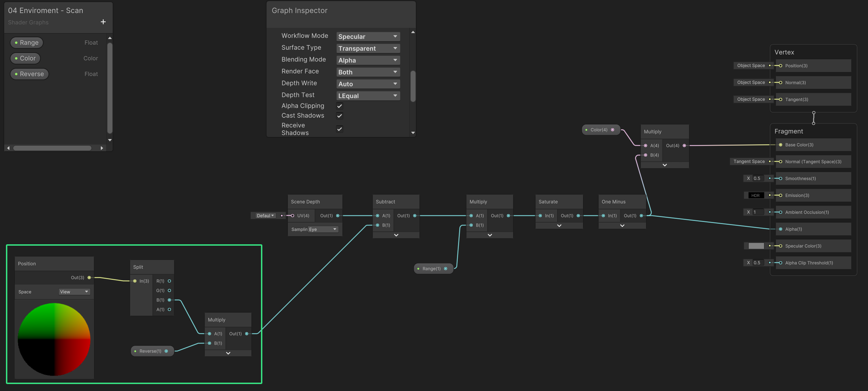Click the Color(4) property node output port

(613, 130)
